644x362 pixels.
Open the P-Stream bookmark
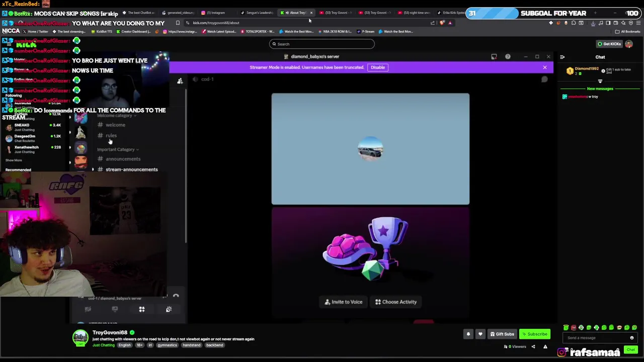[366, 32]
